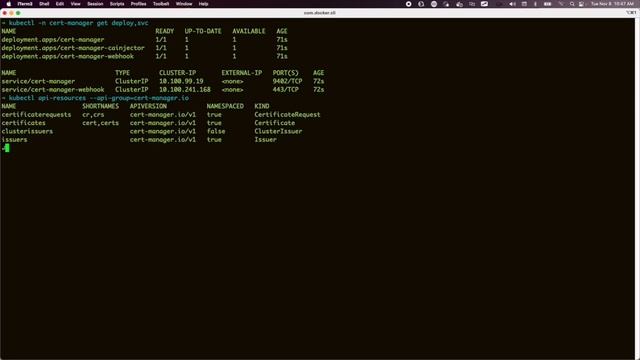Open the iTerm2 application menu
This screenshot has height=360, width=640.
[x=25, y=4]
